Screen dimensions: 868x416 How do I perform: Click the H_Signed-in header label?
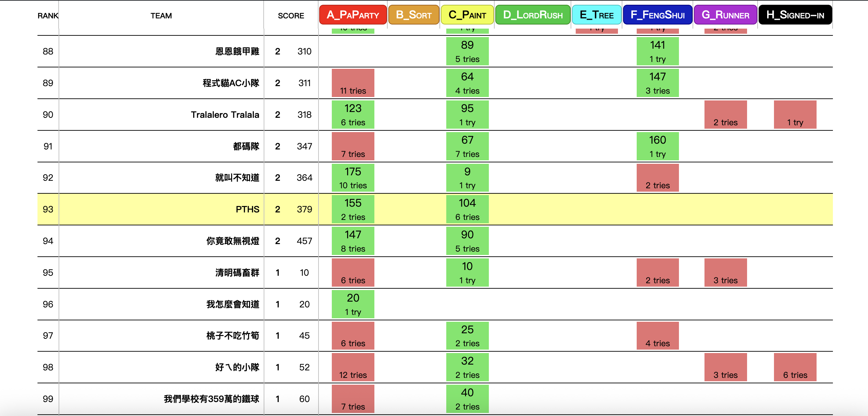click(x=795, y=15)
